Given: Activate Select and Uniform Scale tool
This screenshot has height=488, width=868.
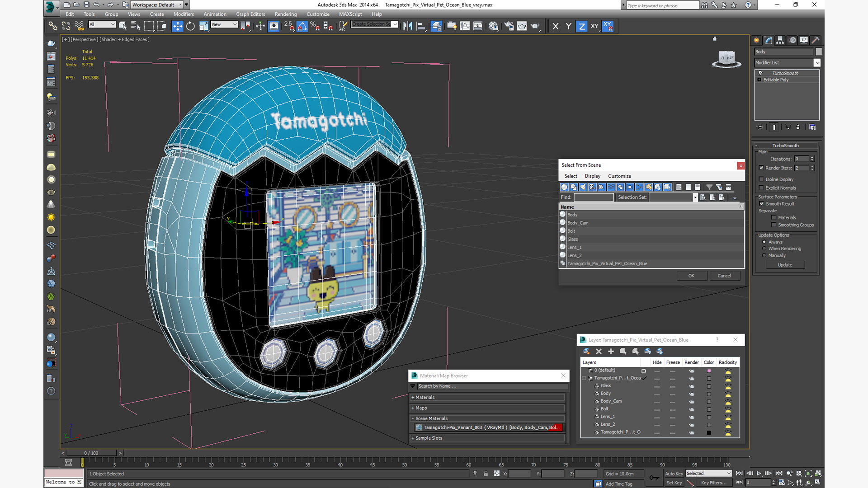Looking at the screenshot, I should (203, 26).
